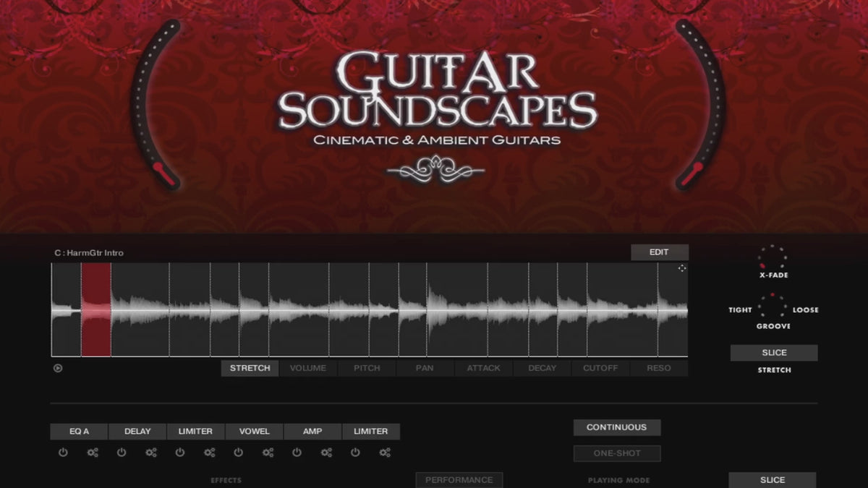Select the CUTOFF parameter tab

tap(600, 369)
